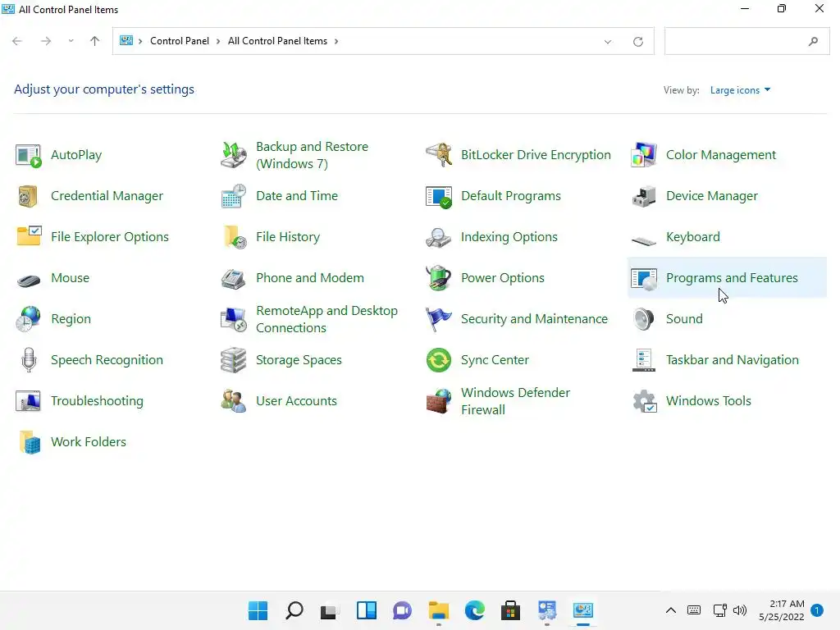The width and height of the screenshot is (840, 630).
Task: Refresh the Control Panel view
Action: click(638, 41)
